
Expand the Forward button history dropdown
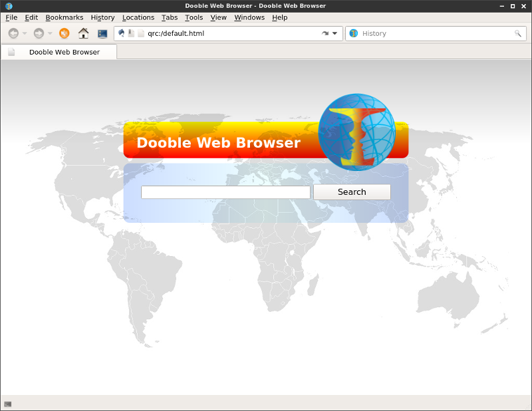tap(50, 33)
